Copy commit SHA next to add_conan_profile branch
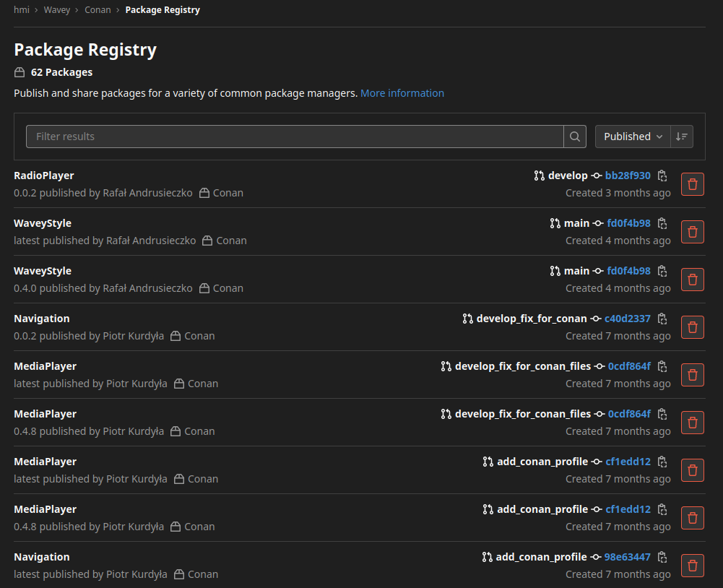 662,461
